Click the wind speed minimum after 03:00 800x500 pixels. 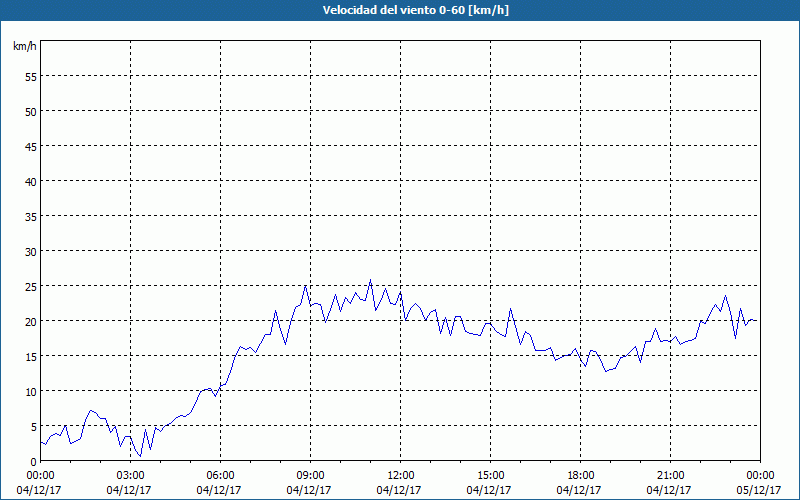[140, 456]
